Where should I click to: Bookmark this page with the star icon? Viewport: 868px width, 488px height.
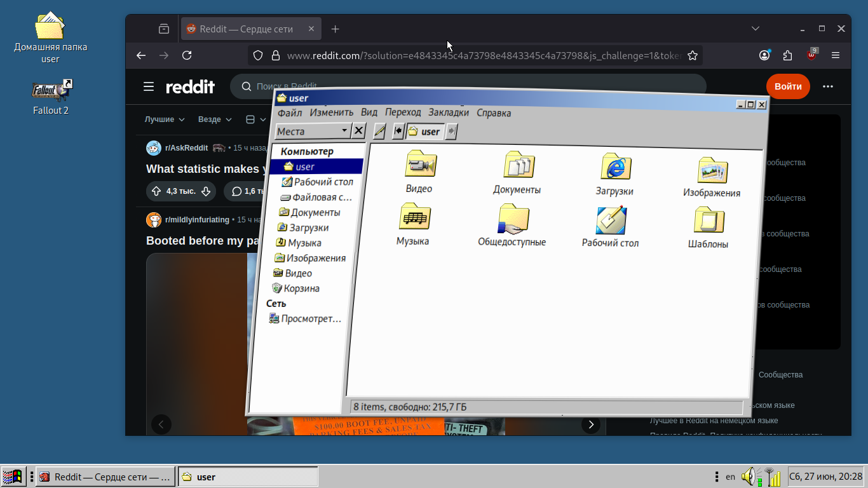click(x=693, y=55)
